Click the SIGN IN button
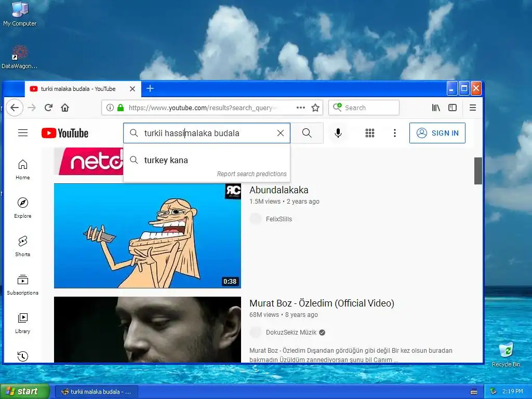This screenshot has width=532, height=399. click(437, 133)
